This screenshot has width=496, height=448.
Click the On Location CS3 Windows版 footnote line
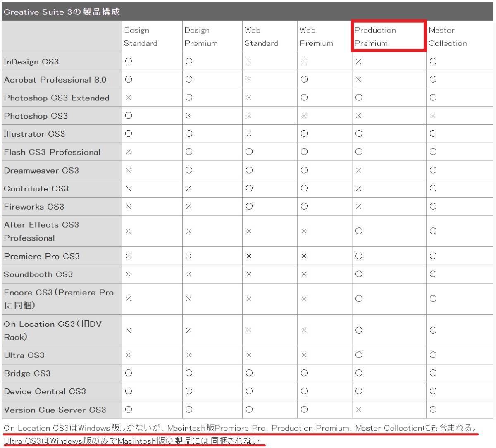(x=241, y=428)
